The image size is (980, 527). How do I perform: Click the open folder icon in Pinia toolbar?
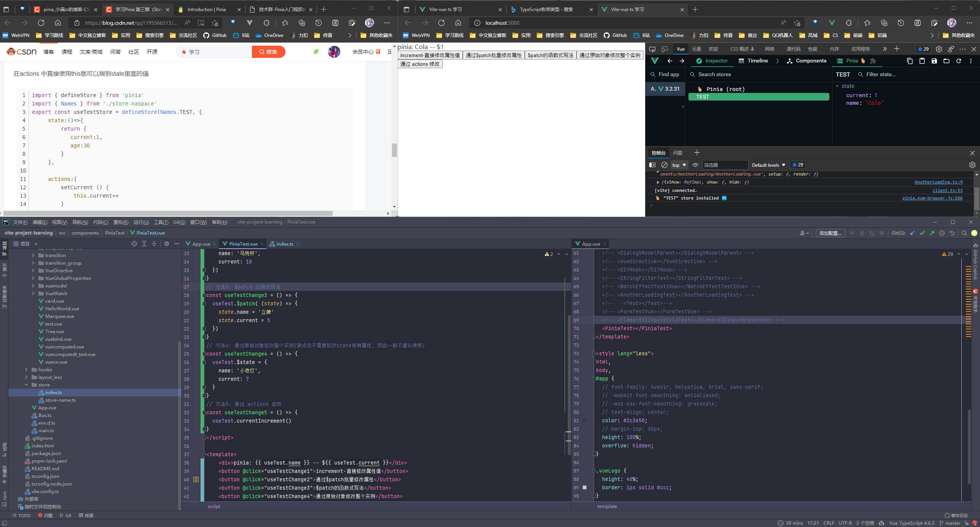(x=947, y=61)
